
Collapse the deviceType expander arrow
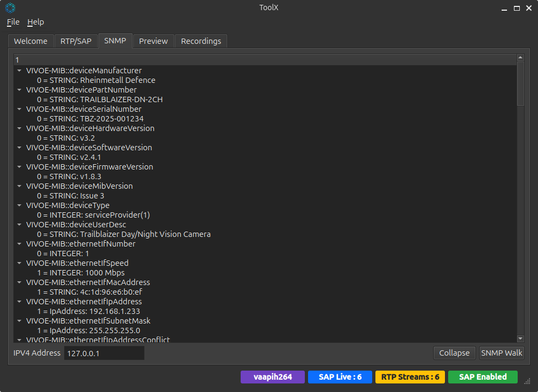click(x=20, y=205)
